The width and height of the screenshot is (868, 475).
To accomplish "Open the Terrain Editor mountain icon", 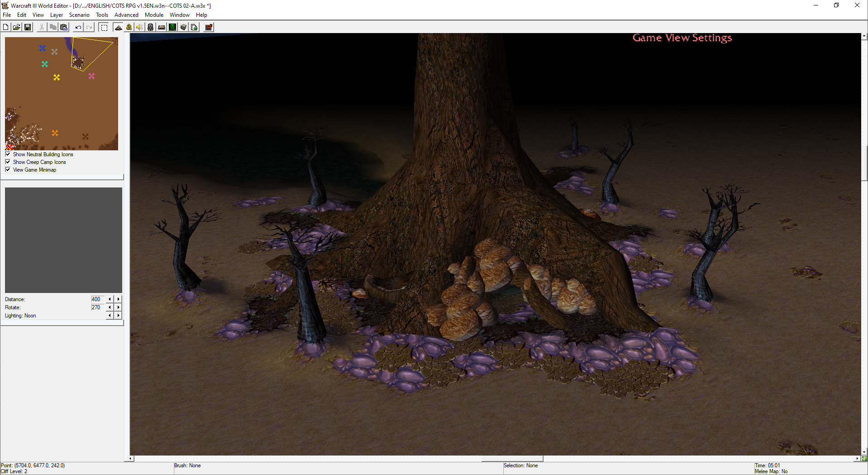I will (118, 27).
